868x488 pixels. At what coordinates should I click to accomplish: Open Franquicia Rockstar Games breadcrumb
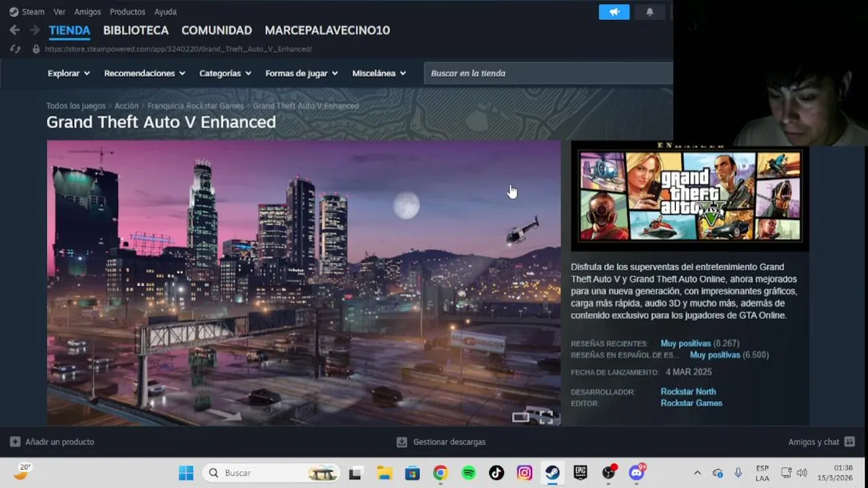click(195, 106)
